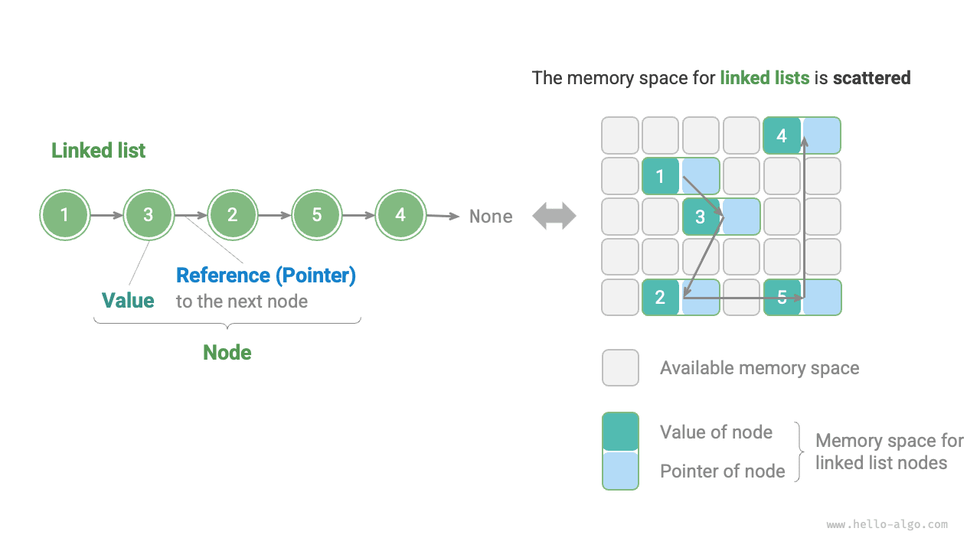Click memory cell with value 4
The height and width of the screenshot is (551, 980).
pos(782,135)
